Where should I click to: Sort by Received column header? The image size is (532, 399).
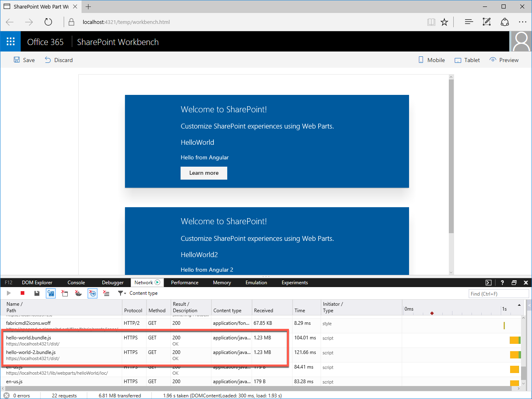coord(272,307)
